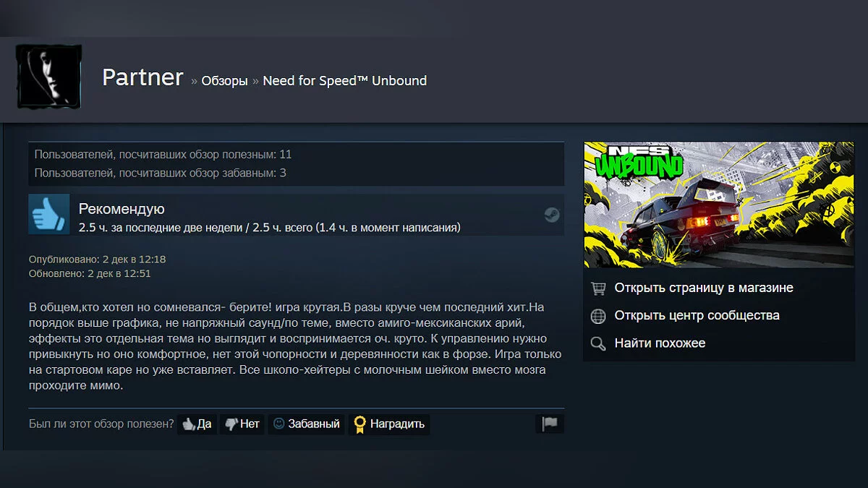Click Открыть центр сообщества

[697, 315]
